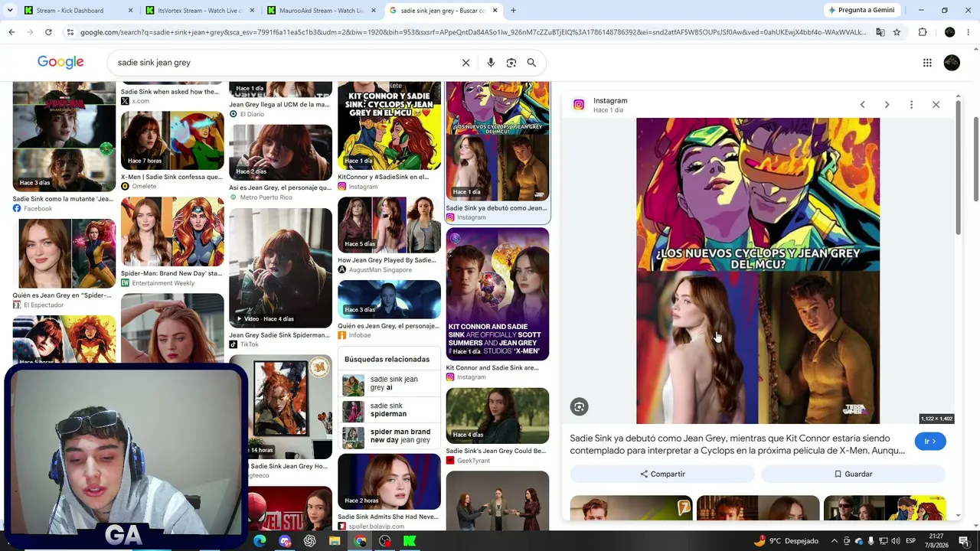Image resolution: width=980 pixels, height=551 pixels.
Task: Bookmark this page with the star icon
Action: coord(897,32)
